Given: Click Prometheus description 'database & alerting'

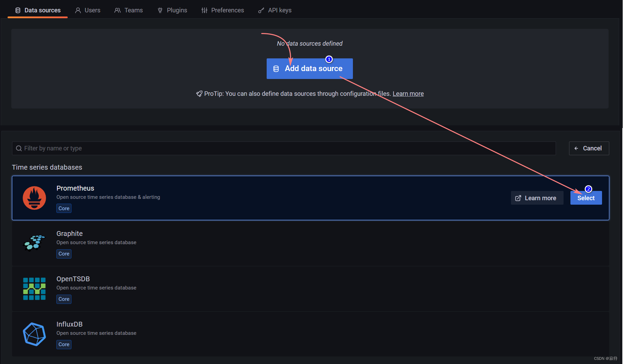Looking at the screenshot, I should click(x=137, y=197).
